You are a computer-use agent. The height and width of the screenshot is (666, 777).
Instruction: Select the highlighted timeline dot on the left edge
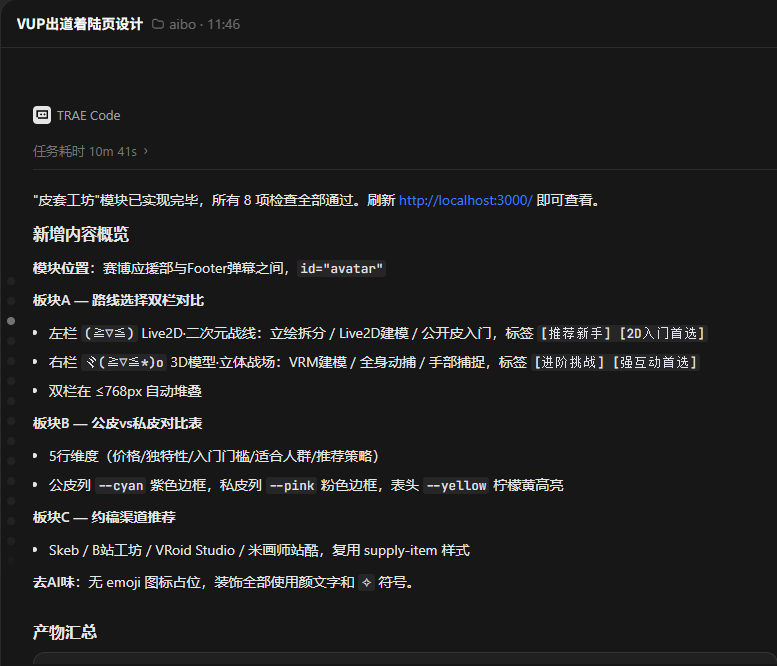tap(11, 321)
